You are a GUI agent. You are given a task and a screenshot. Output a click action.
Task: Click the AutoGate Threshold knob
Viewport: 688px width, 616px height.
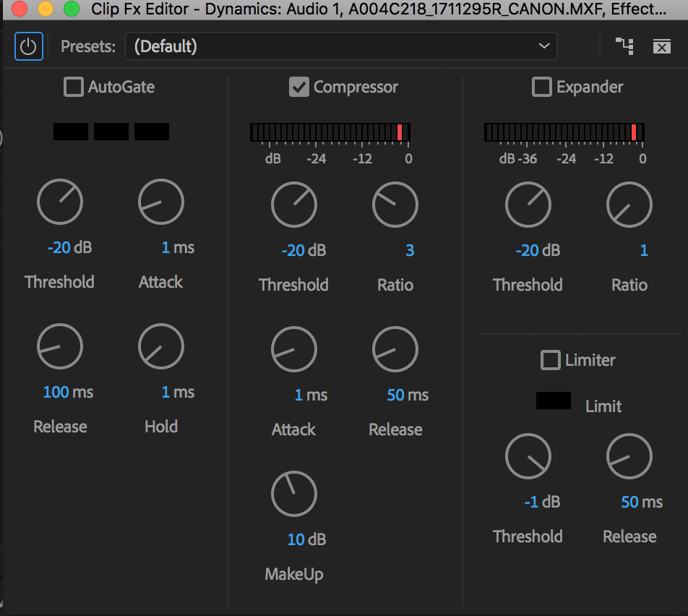click(x=60, y=202)
